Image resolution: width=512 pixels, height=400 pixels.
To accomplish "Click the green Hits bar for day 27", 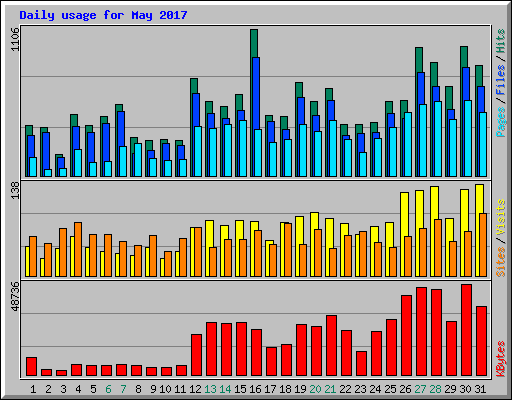I will [419, 60].
